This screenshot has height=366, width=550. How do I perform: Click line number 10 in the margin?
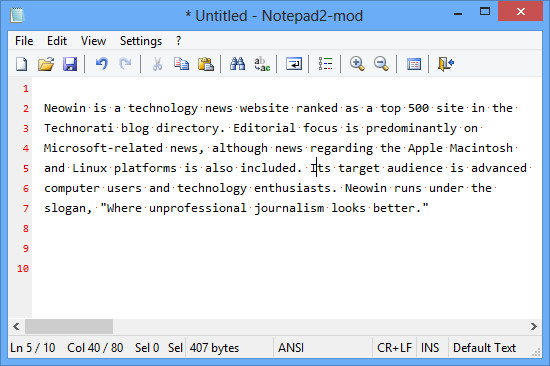[x=23, y=268]
